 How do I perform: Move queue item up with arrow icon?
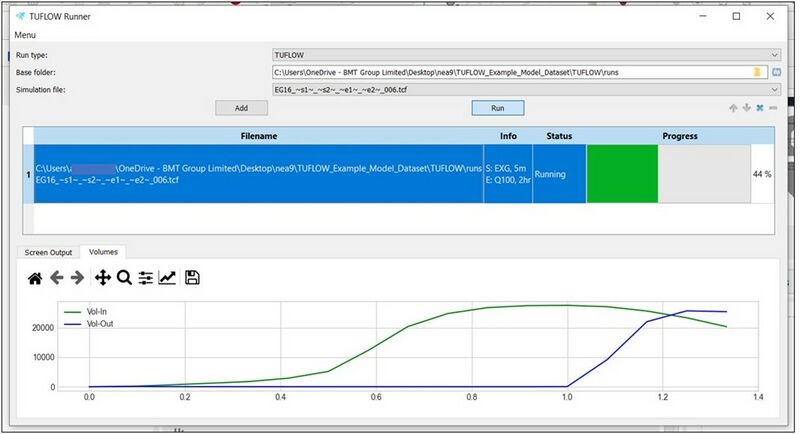point(732,107)
